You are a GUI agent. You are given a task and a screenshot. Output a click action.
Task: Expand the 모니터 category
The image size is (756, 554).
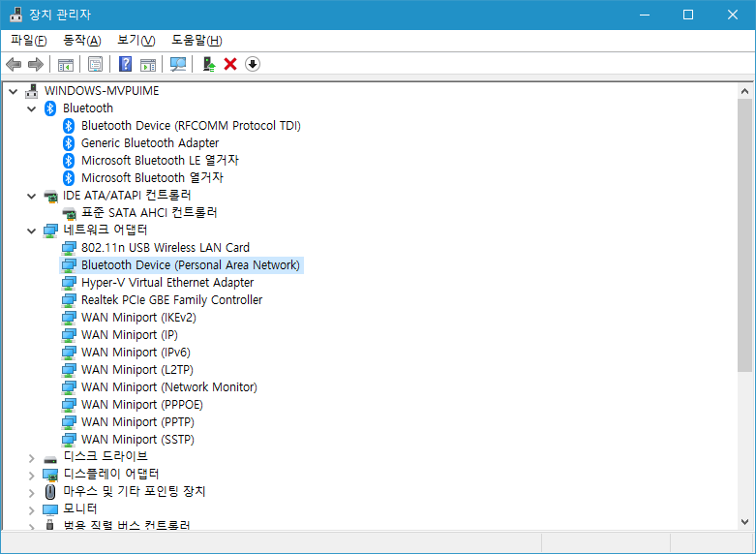[31, 510]
